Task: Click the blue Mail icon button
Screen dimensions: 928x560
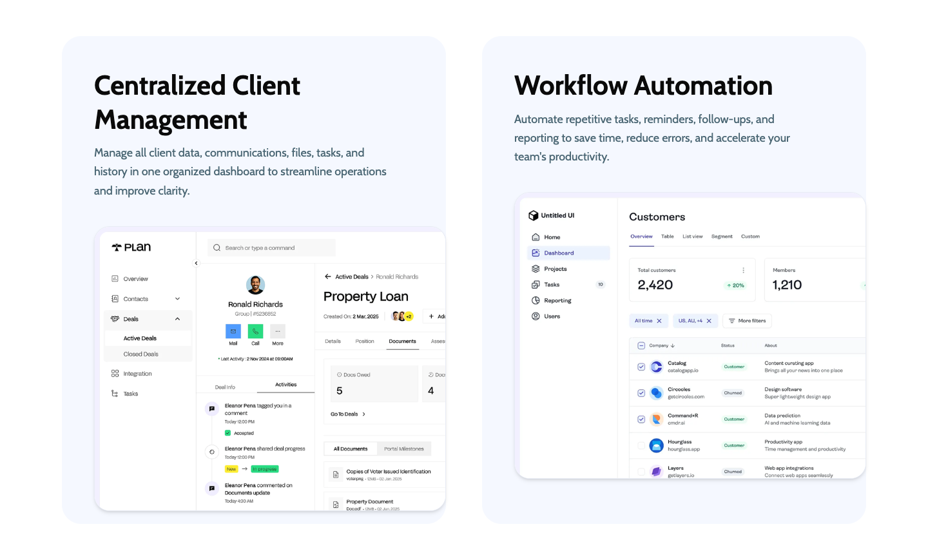Action: (x=233, y=331)
